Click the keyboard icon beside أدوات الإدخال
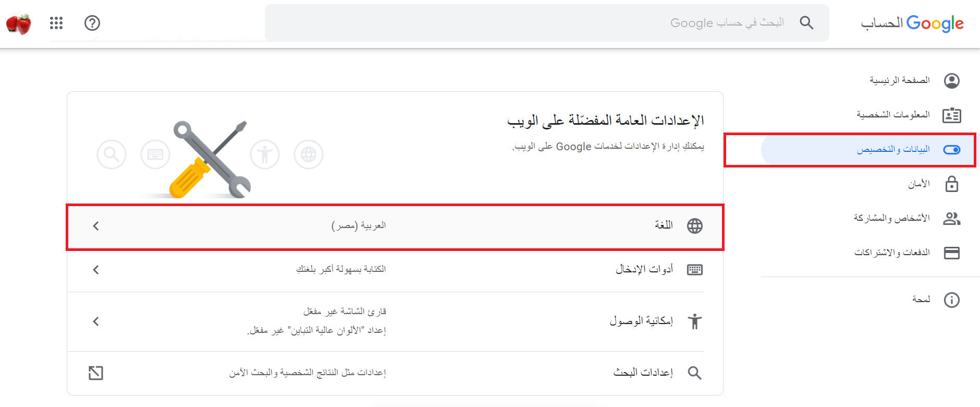 [694, 270]
